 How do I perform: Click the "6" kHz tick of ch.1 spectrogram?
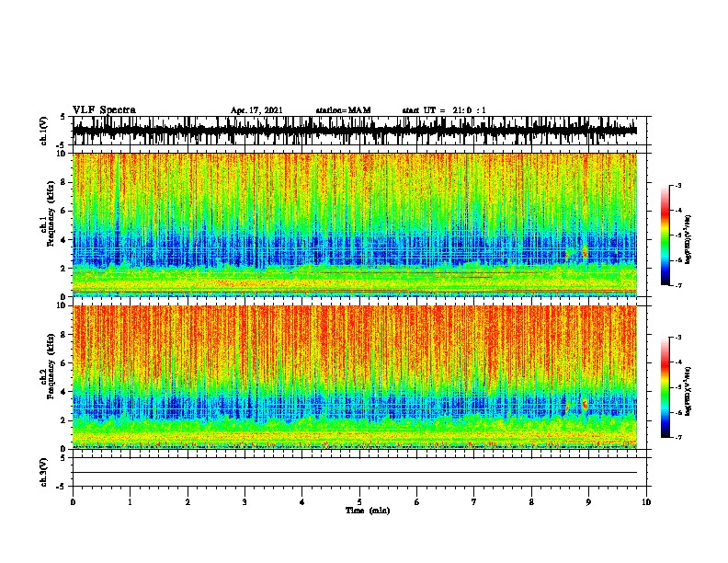64,211
